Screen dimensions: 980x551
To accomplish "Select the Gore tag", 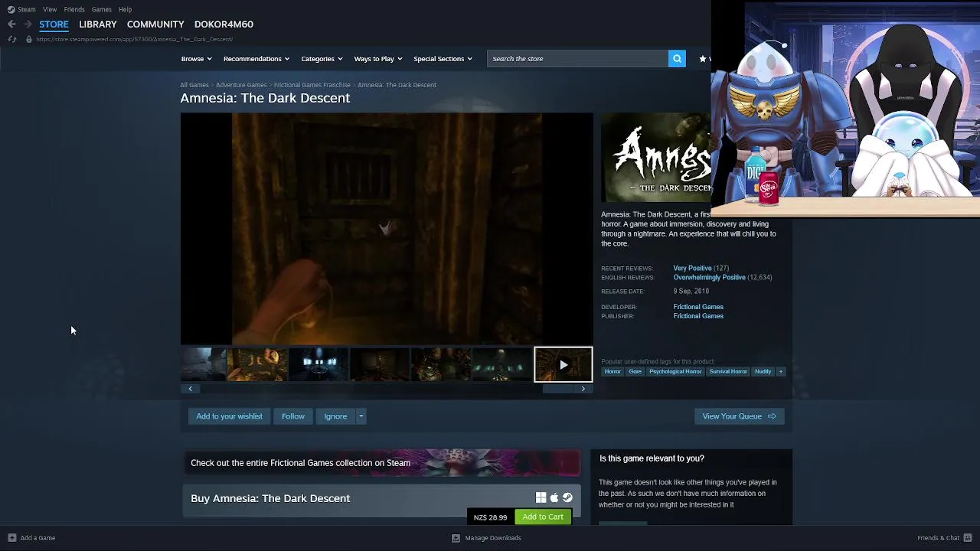I will pyautogui.click(x=635, y=372).
